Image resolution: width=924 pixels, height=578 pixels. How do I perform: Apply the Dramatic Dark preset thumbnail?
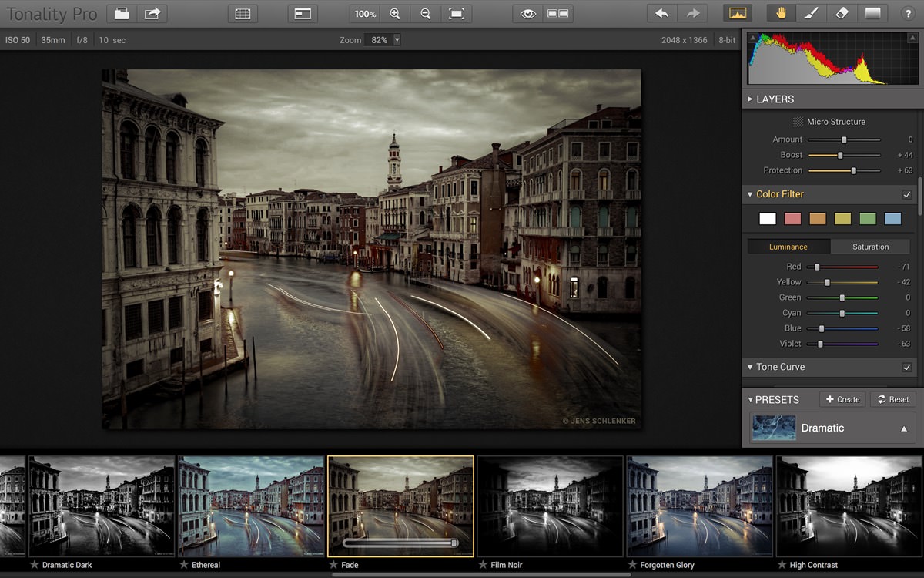coord(102,506)
